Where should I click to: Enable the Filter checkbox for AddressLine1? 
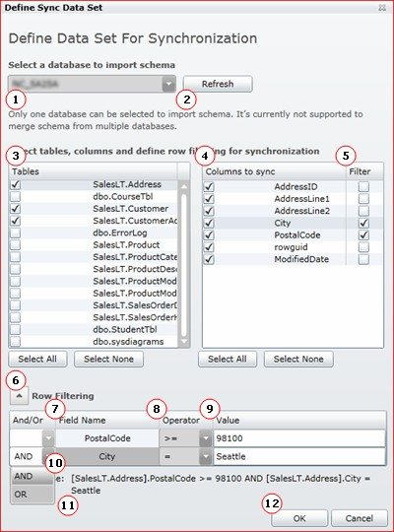(363, 198)
